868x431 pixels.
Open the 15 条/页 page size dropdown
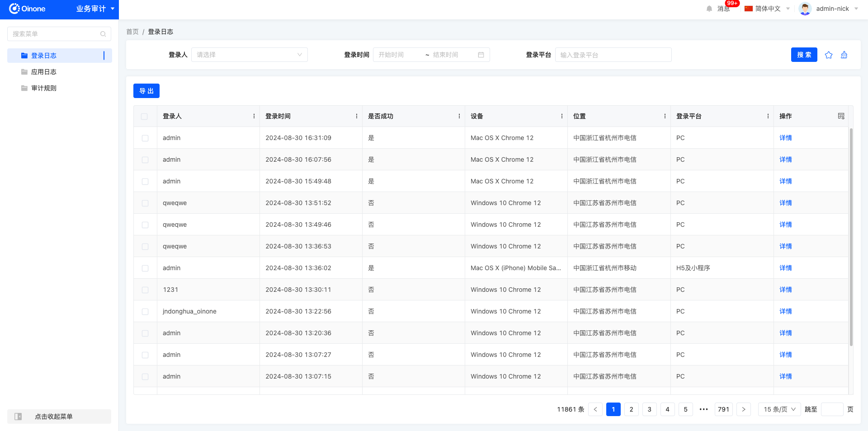pos(779,409)
